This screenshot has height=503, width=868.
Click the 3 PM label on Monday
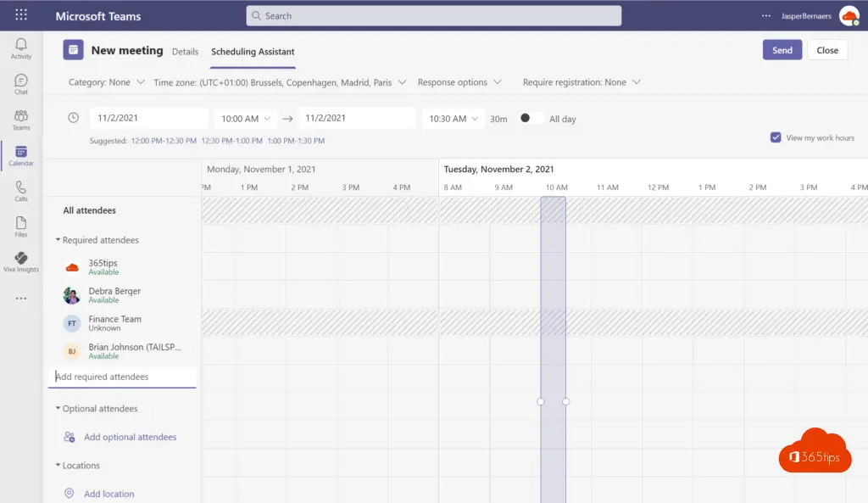coord(350,187)
